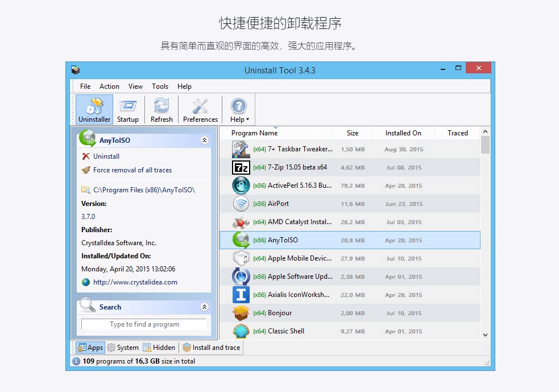Viewport: 559px width, 392px height.
Task: Click the AirPort wifi icon
Action: click(241, 204)
